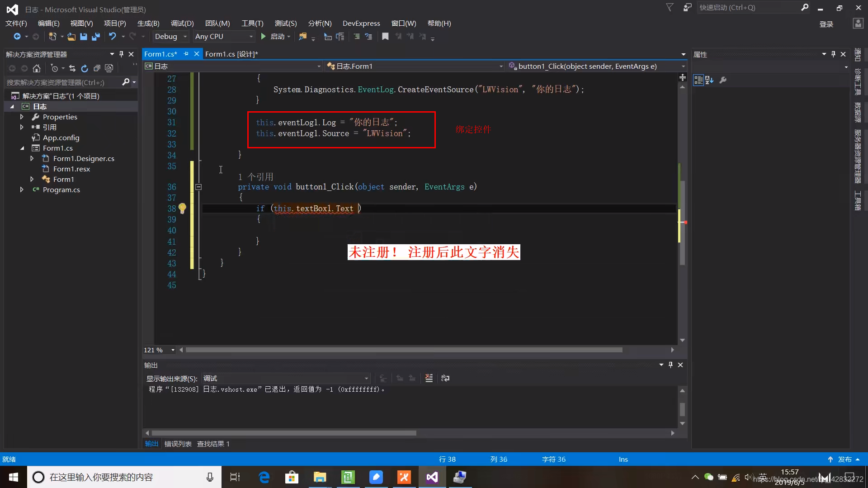This screenshot has width=868, height=488.
Task: Open Microsoft Edge from taskbar
Action: 264,477
